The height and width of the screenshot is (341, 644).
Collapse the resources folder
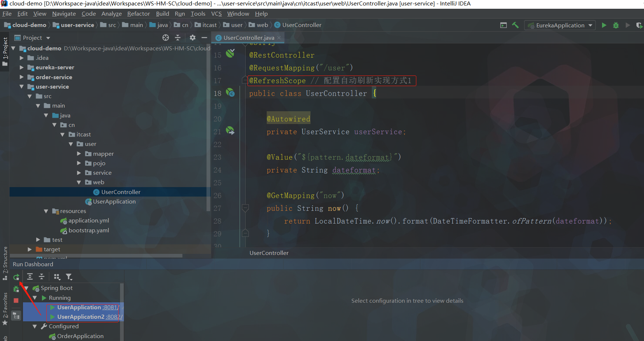(x=46, y=211)
